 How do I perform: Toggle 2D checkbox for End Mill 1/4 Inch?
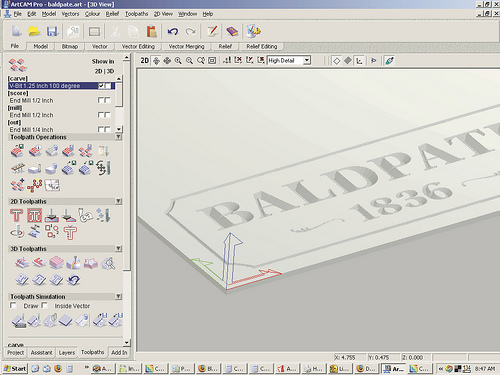[101, 129]
